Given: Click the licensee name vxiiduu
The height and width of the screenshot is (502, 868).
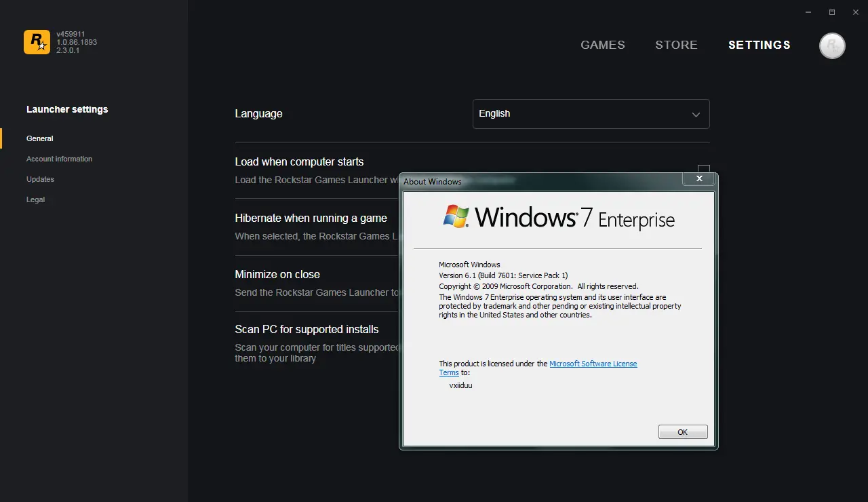Looking at the screenshot, I should [460, 385].
